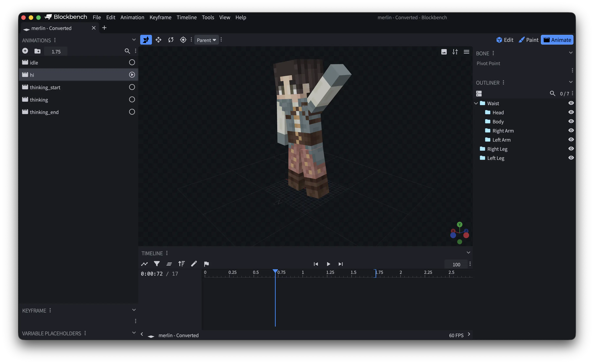The image size is (594, 364).
Task: Click the add animation plus icon
Action: (x=25, y=51)
